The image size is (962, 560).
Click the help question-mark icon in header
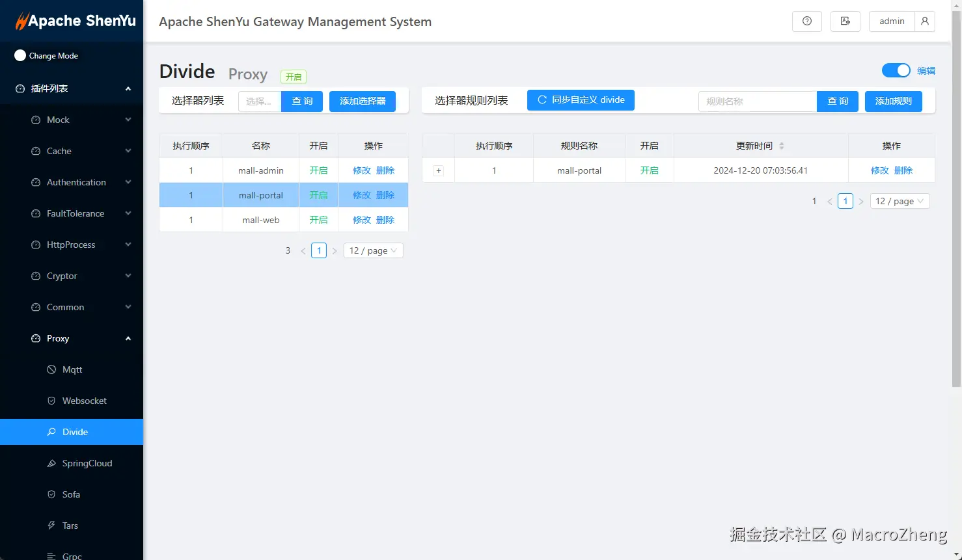[807, 21]
